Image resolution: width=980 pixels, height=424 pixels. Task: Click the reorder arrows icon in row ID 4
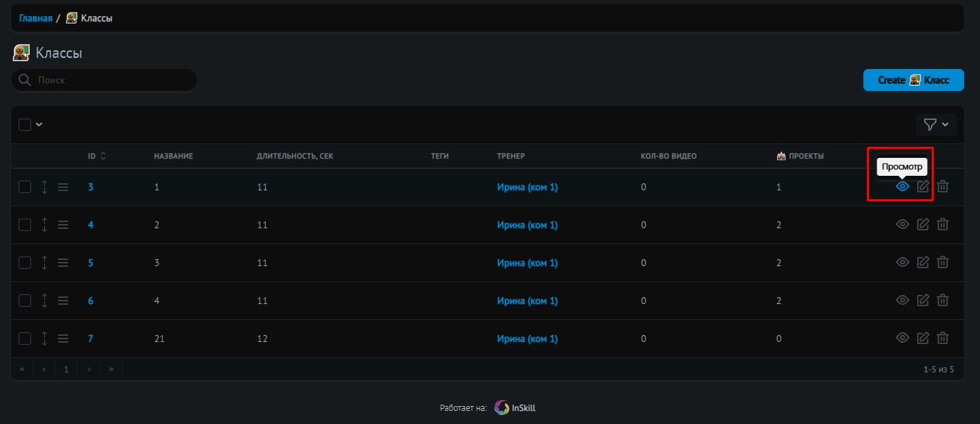pos(44,225)
